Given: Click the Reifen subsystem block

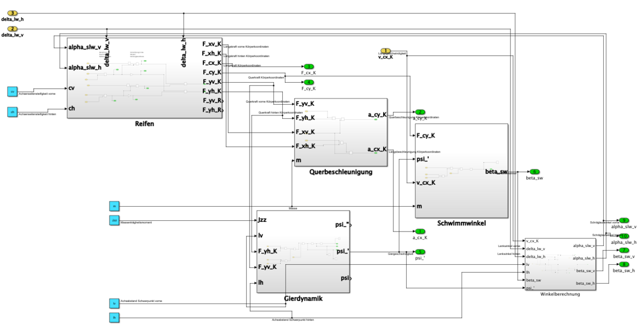Looking at the screenshot, I should [144, 78].
